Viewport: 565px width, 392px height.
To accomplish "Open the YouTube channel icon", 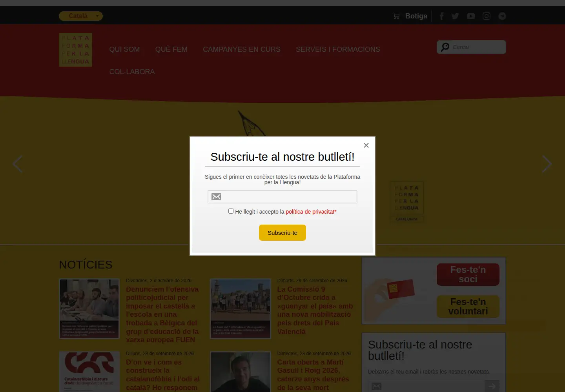I will [471, 16].
